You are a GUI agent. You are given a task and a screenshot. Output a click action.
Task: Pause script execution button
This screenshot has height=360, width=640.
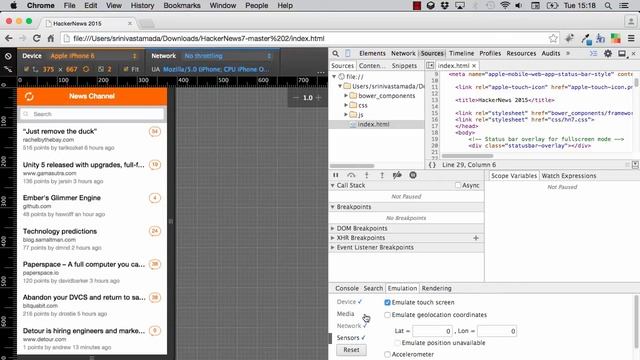pyautogui.click(x=336, y=175)
